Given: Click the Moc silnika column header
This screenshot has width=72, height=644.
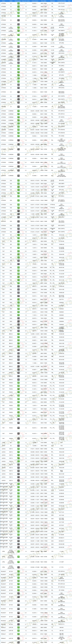Looking at the screenshot, I should [44, 1].
